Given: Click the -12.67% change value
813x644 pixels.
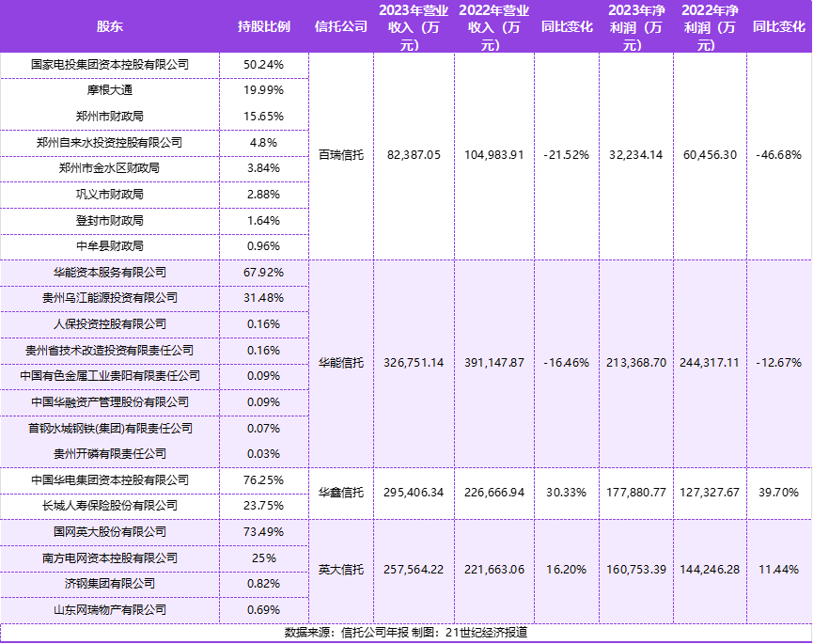Looking at the screenshot, I should coord(779,363).
